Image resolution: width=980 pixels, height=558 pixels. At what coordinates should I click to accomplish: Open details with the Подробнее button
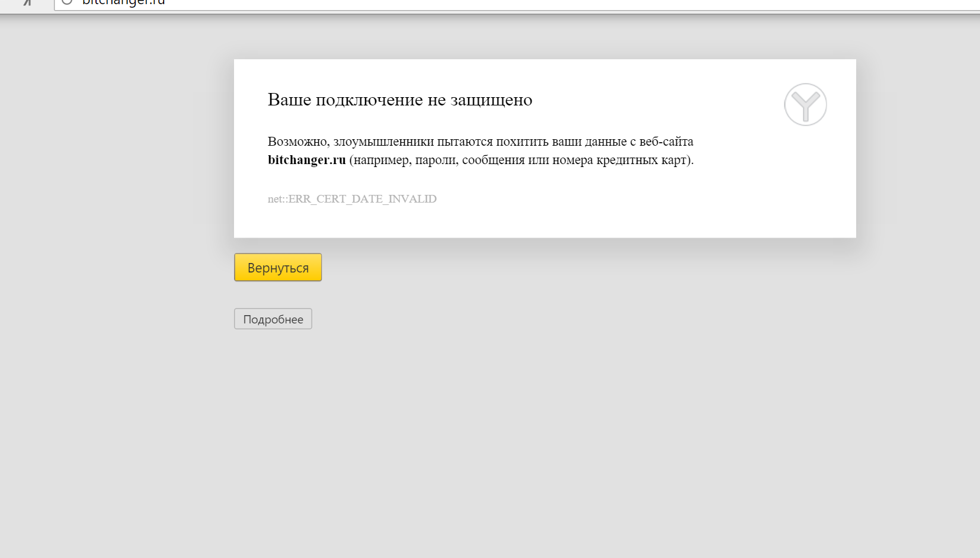(273, 319)
